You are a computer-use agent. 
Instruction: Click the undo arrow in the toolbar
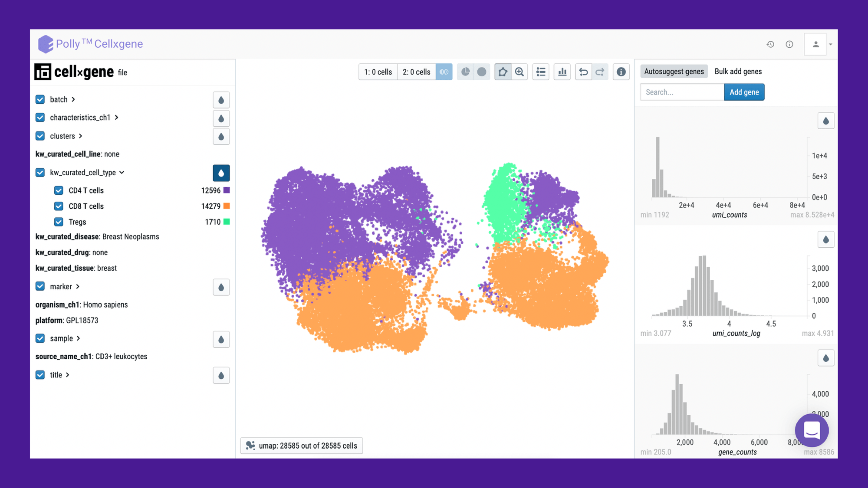583,72
